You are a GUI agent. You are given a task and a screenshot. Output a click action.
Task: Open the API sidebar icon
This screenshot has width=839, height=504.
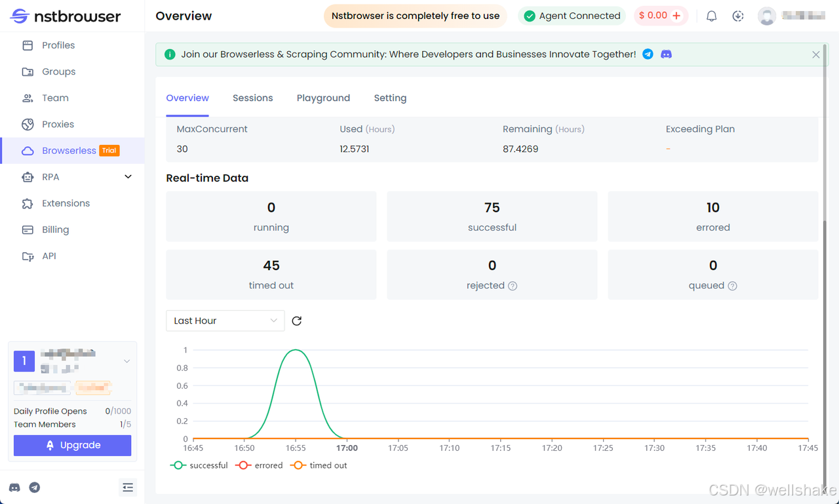(x=28, y=256)
